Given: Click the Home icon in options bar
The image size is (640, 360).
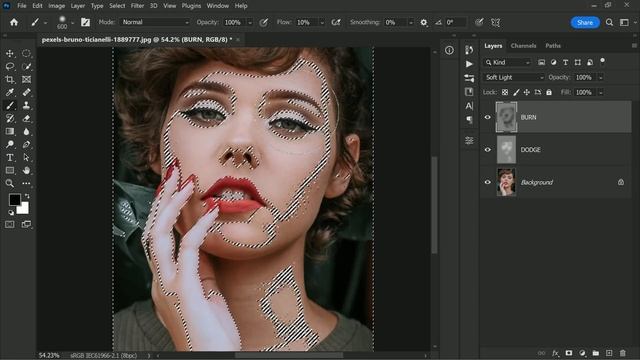Looking at the screenshot, I should tap(14, 22).
